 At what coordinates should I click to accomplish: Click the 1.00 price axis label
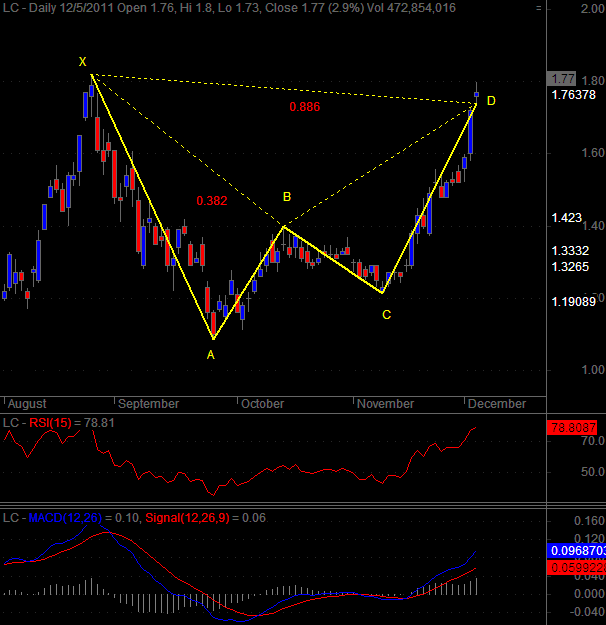[593, 370]
